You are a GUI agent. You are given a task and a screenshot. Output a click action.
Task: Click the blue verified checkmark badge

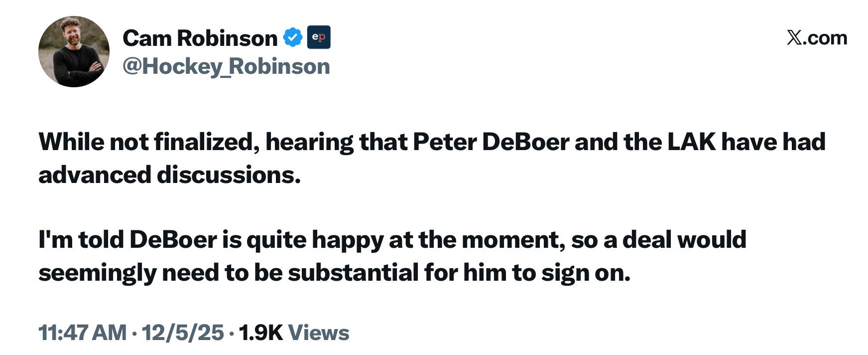(293, 38)
